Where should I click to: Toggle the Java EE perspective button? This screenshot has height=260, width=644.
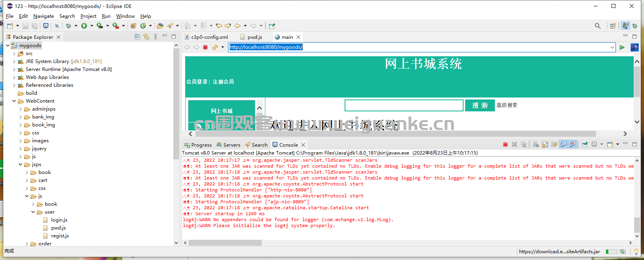pyautogui.click(x=625, y=26)
